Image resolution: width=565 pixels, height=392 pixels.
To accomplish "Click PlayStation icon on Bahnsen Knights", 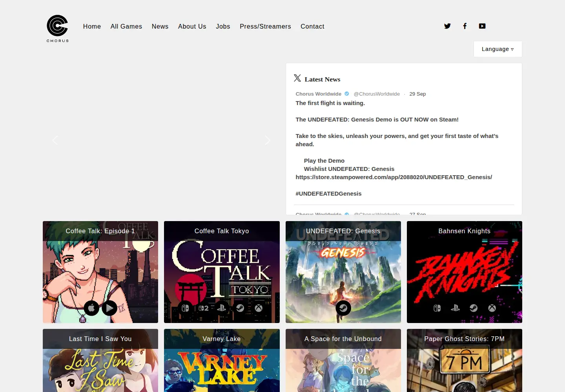I will (x=455, y=308).
